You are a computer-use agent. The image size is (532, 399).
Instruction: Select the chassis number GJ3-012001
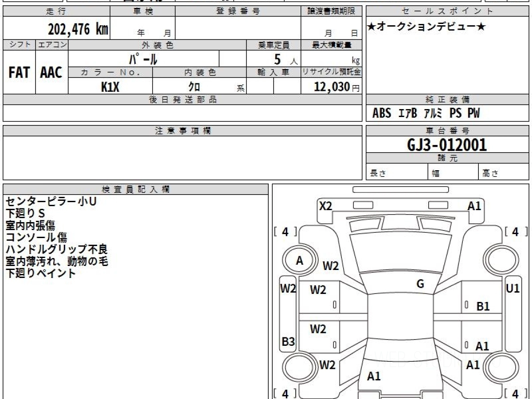point(447,145)
